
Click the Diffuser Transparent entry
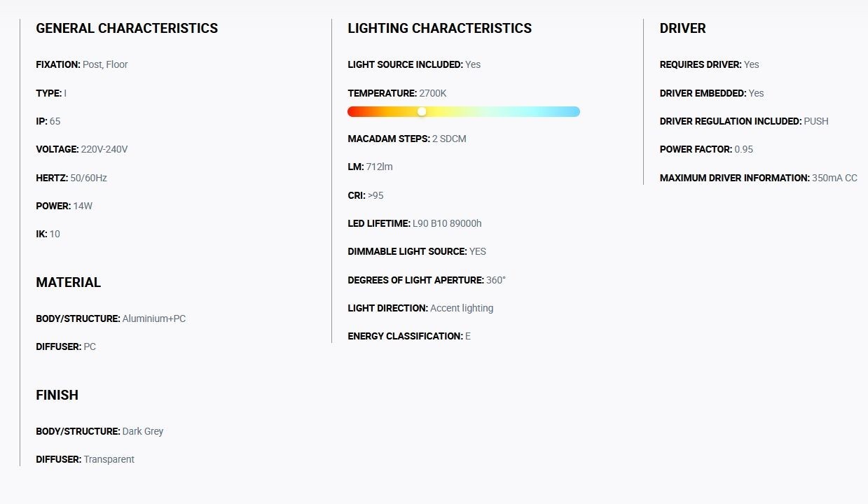pos(85,459)
